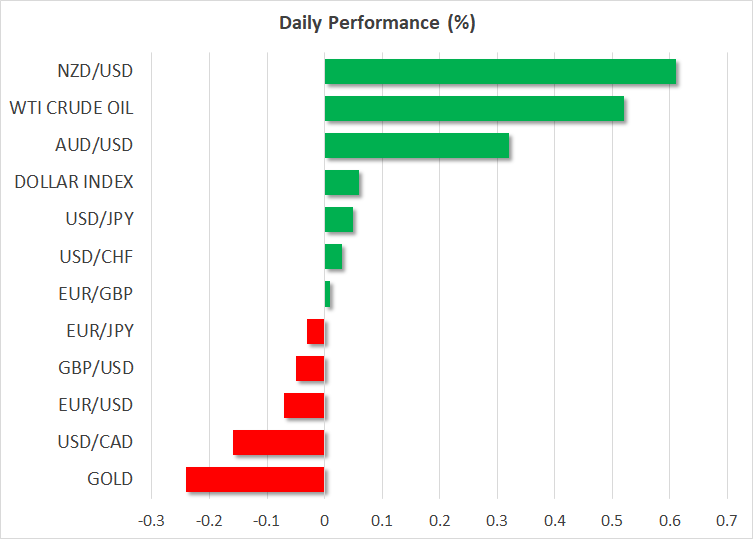753x539 pixels.
Task: Click the USD/CHF bar
Action: (334, 257)
